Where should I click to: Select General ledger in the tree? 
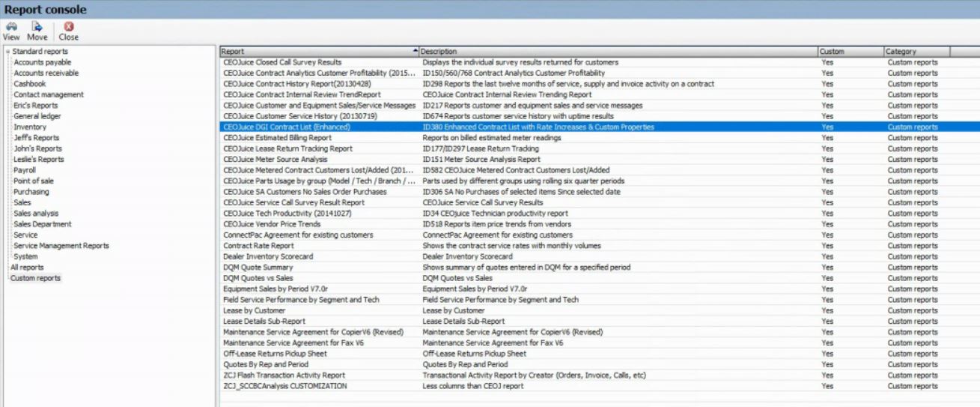[37, 116]
